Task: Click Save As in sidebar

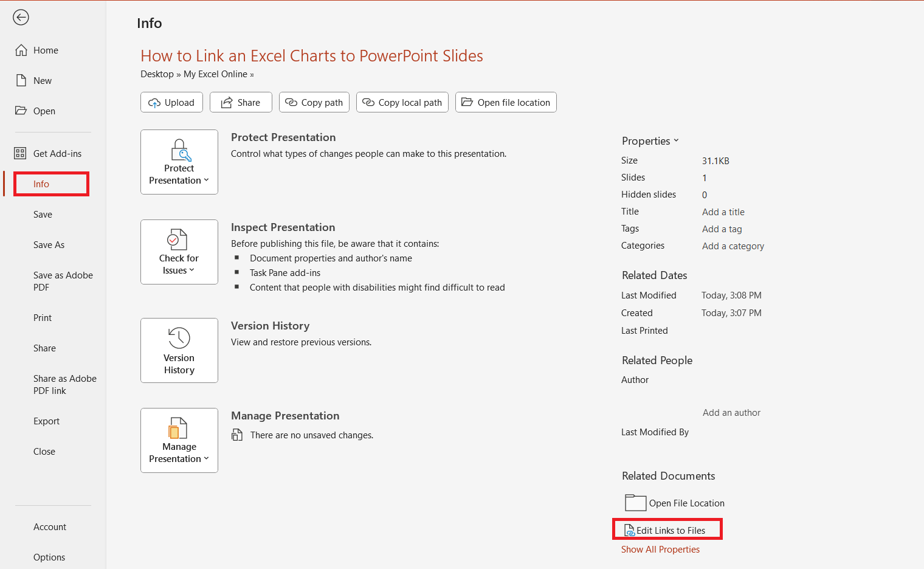Action: 49,245
